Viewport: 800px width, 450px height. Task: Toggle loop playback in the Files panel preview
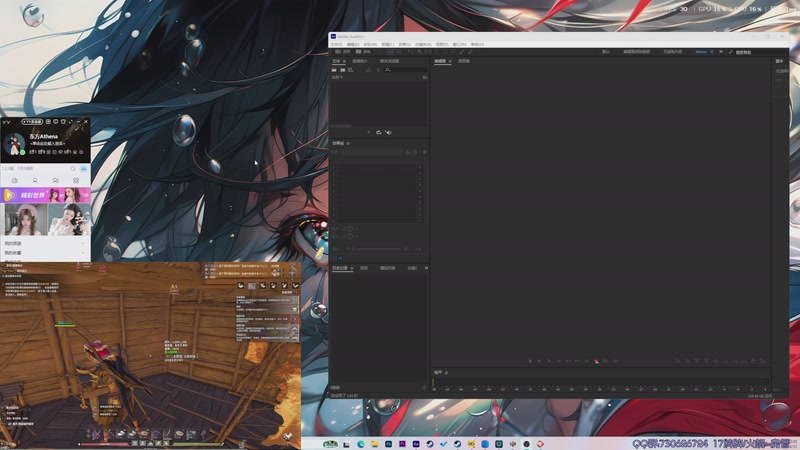[x=379, y=132]
